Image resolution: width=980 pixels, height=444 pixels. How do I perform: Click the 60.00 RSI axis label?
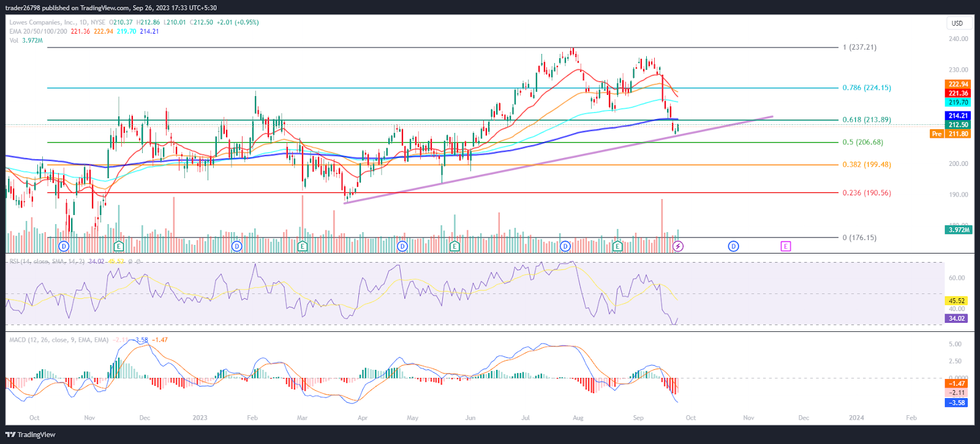(957, 278)
